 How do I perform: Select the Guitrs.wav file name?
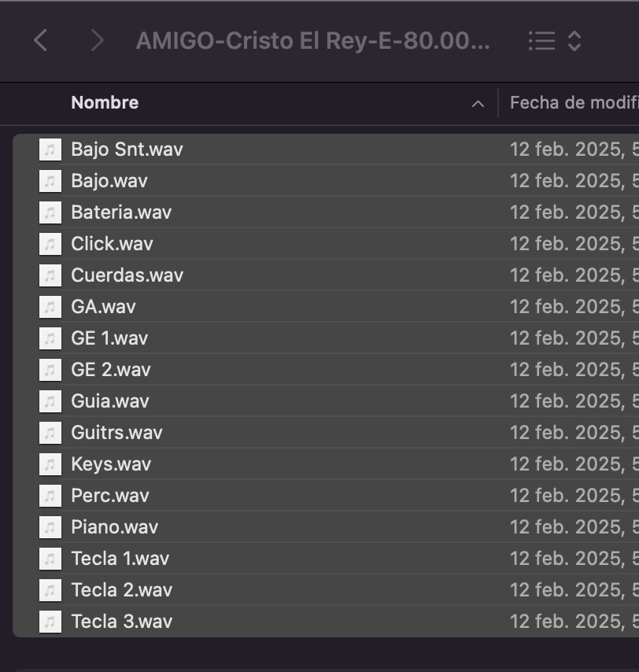tap(116, 433)
